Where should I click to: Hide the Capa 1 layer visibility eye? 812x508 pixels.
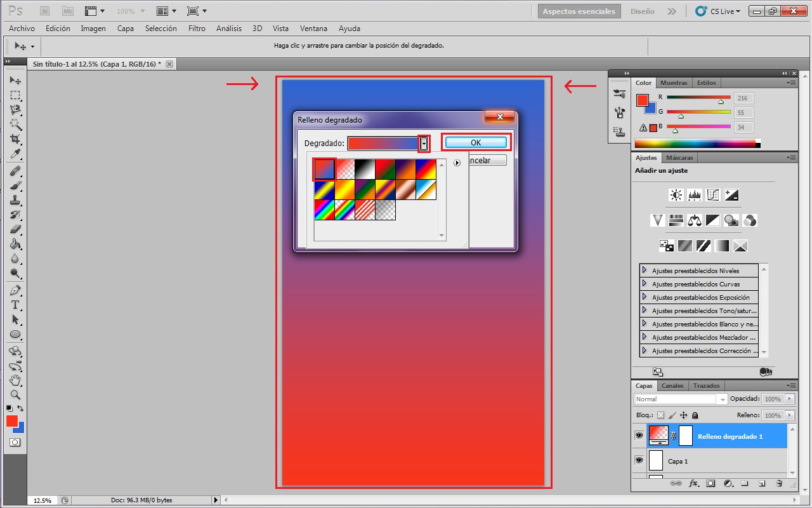pos(639,460)
